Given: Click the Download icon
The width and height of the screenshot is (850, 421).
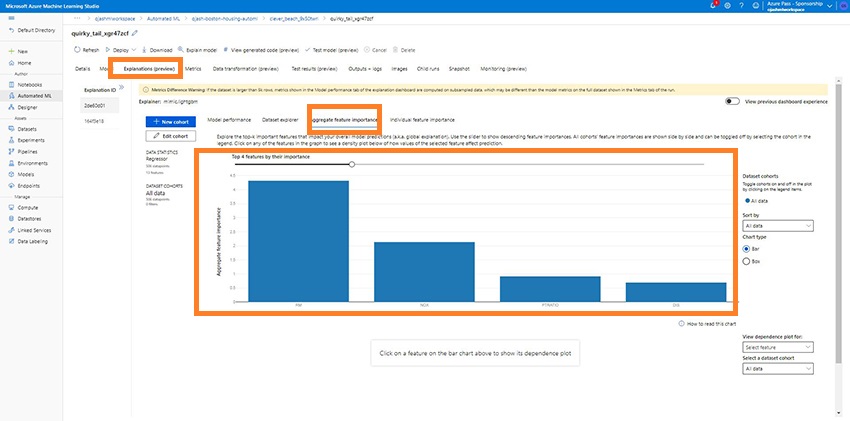Looking at the screenshot, I should [x=144, y=50].
